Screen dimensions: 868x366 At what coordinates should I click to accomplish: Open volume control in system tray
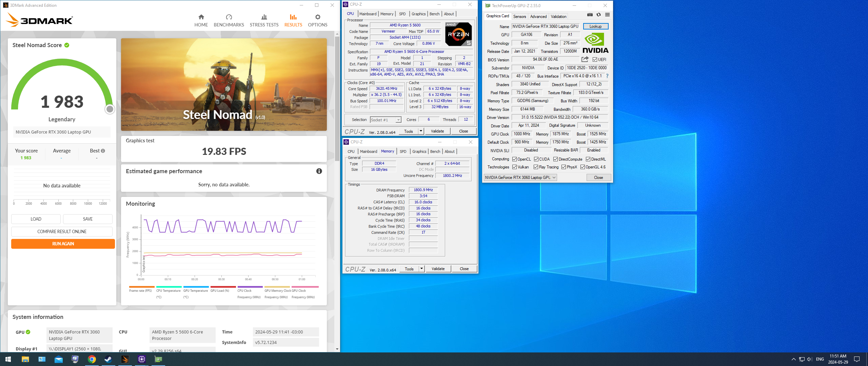tap(810, 359)
